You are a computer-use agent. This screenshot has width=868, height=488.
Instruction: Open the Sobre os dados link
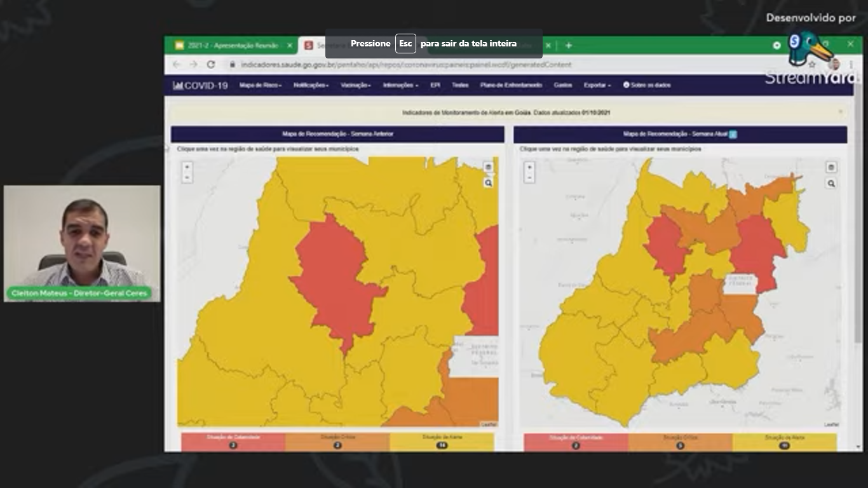[647, 85]
